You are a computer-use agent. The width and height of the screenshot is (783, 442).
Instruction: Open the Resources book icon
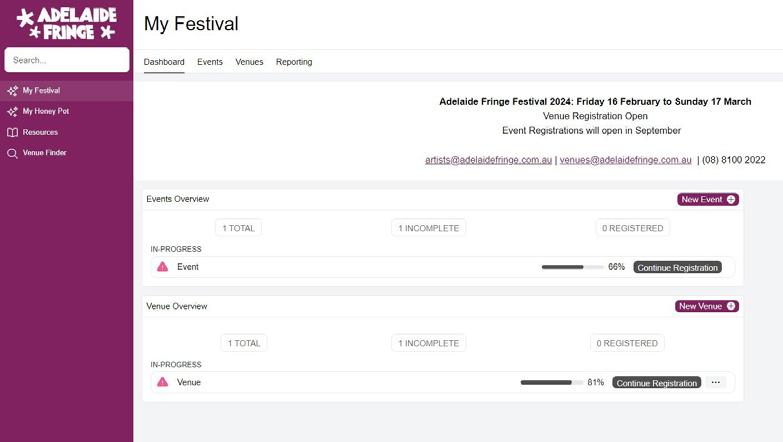pos(12,132)
